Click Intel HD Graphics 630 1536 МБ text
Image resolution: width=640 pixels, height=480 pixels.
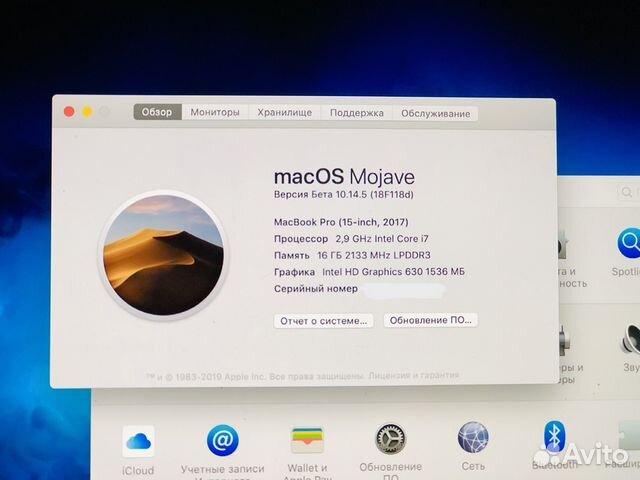click(393, 272)
